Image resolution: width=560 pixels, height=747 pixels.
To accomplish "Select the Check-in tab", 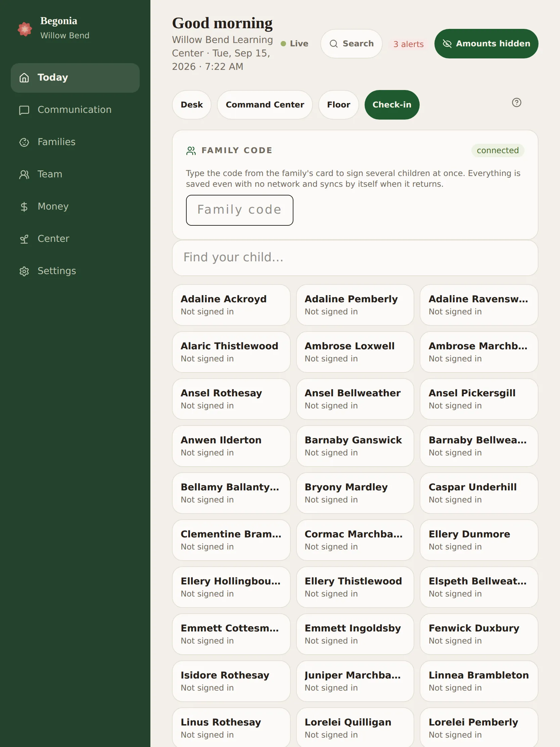I will point(392,105).
